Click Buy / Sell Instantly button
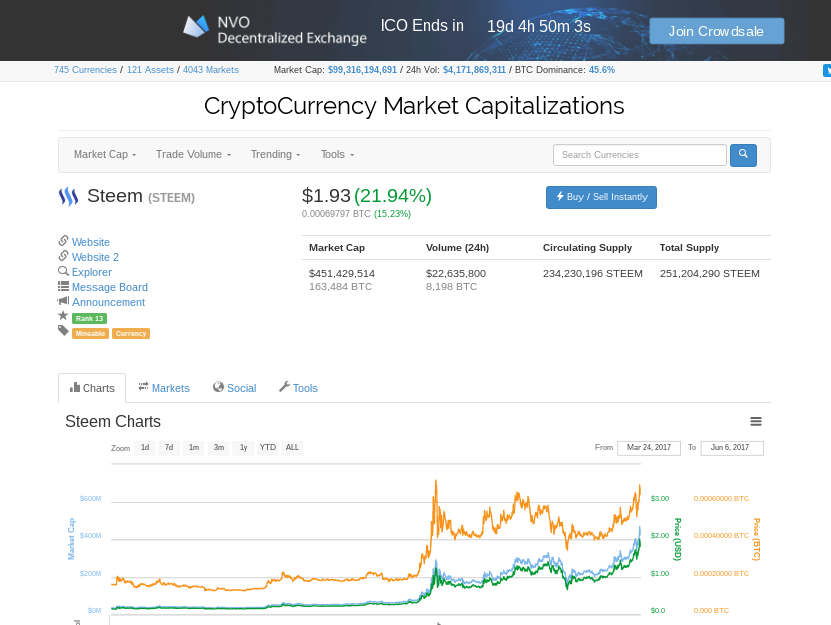 click(x=602, y=197)
